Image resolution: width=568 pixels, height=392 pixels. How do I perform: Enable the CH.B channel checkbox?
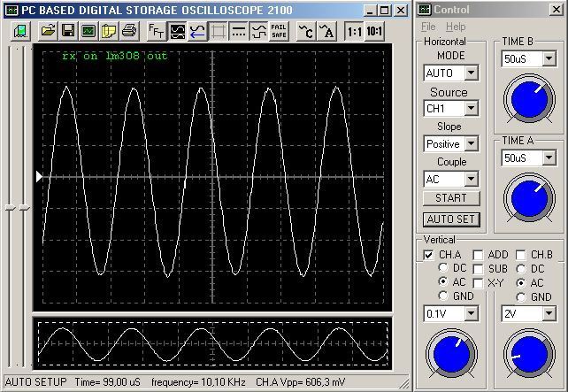point(522,255)
